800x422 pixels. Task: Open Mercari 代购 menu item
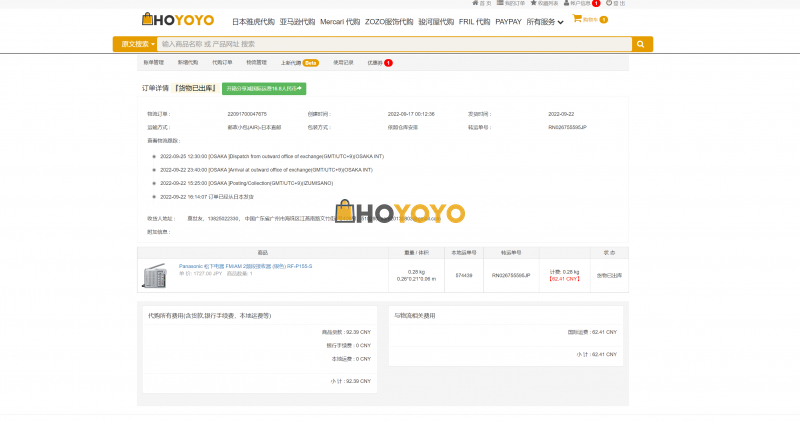[340, 22]
